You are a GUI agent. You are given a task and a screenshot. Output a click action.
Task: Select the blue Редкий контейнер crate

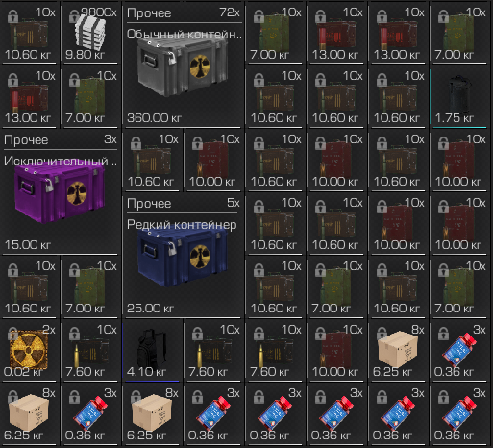(183, 258)
